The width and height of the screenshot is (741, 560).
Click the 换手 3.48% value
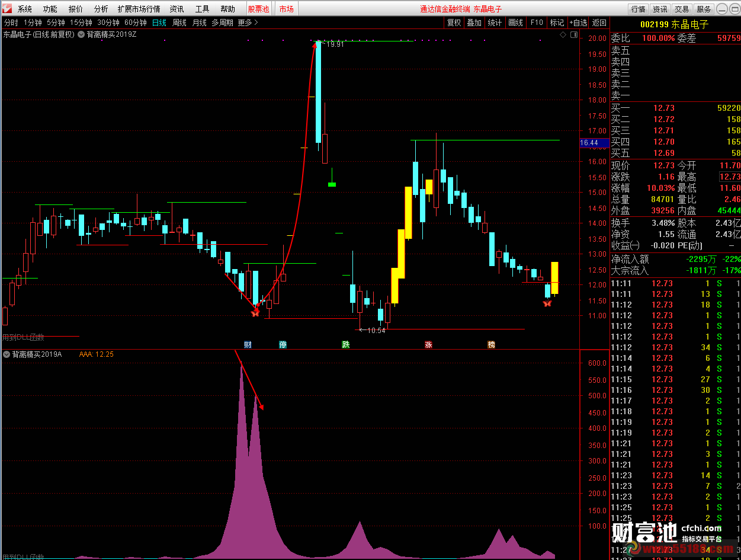663,223
